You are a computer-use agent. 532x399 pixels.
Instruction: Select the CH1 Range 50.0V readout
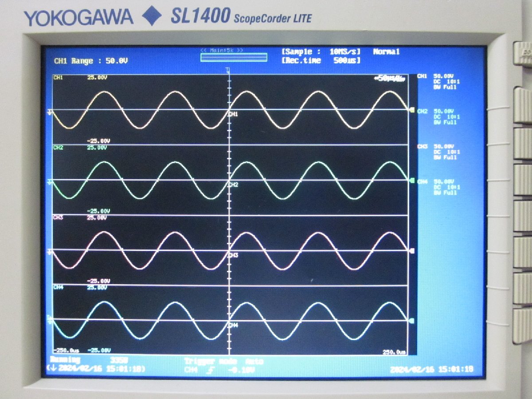pos(91,61)
